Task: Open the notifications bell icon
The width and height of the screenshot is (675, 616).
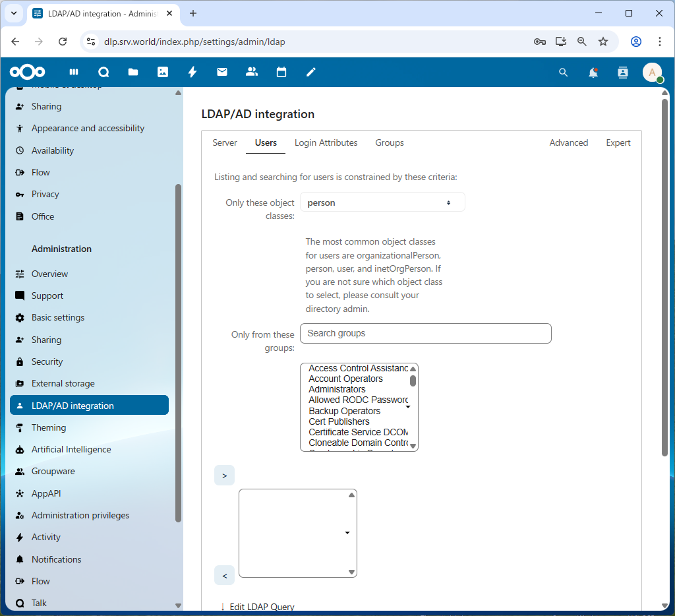Action: point(593,73)
